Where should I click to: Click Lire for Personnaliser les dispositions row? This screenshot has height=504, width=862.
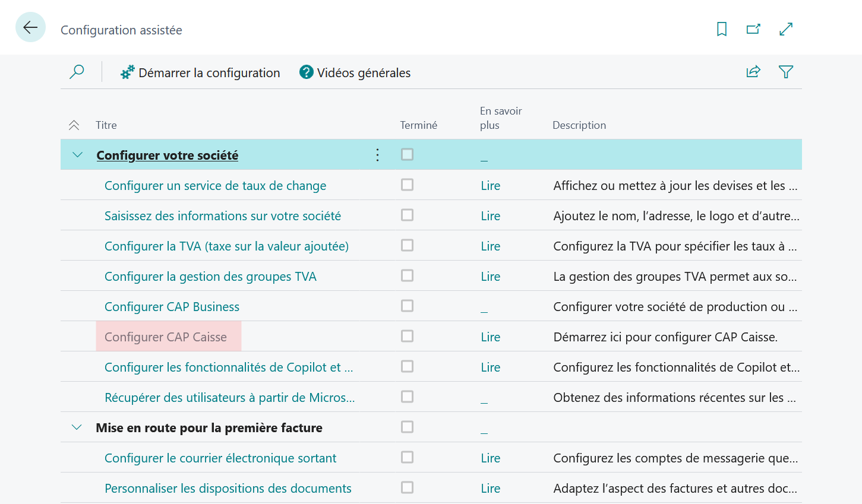coord(491,489)
